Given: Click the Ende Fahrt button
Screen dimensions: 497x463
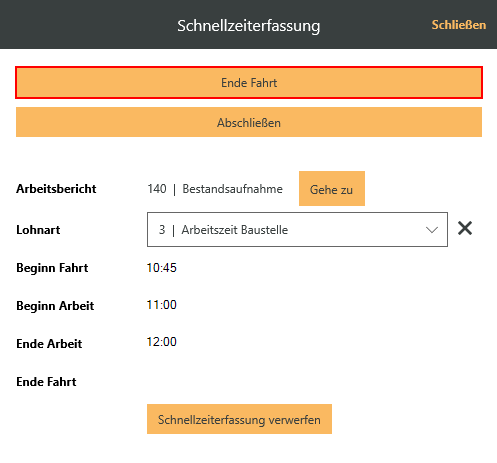Looking at the screenshot, I should click(x=249, y=83).
